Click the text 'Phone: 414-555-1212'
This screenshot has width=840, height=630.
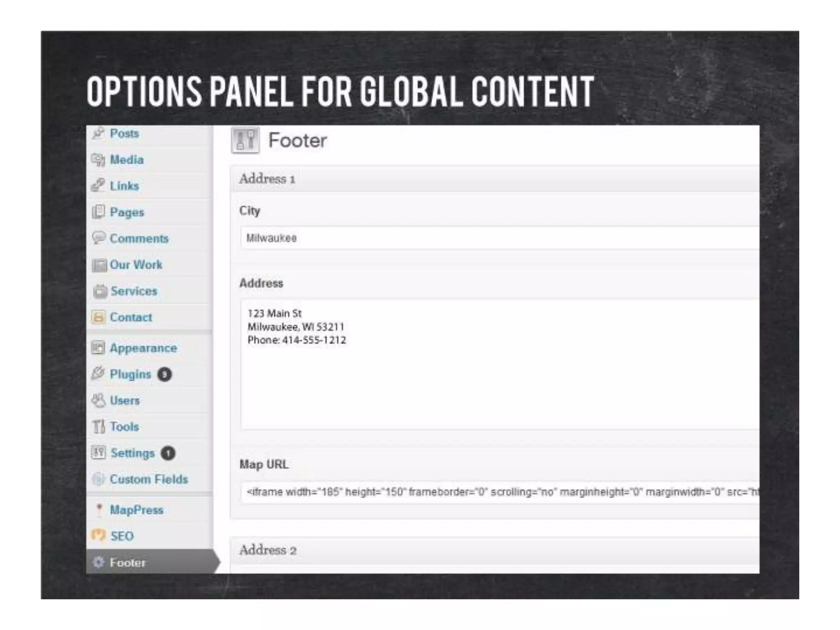297,340
